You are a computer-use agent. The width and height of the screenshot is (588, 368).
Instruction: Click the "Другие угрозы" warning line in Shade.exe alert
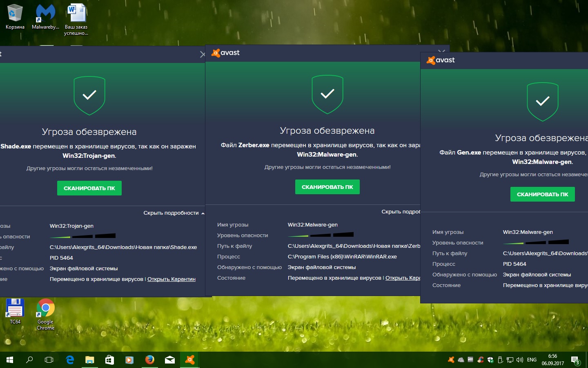(89, 168)
